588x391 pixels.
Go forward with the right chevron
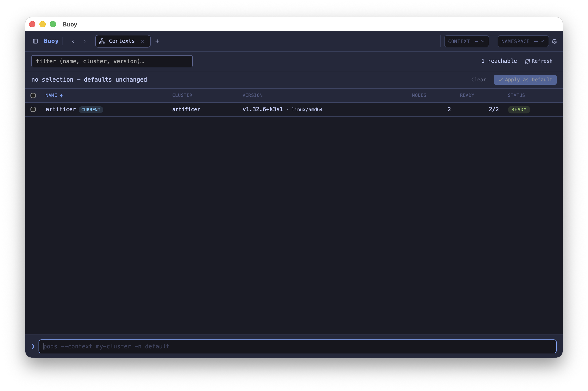85,41
